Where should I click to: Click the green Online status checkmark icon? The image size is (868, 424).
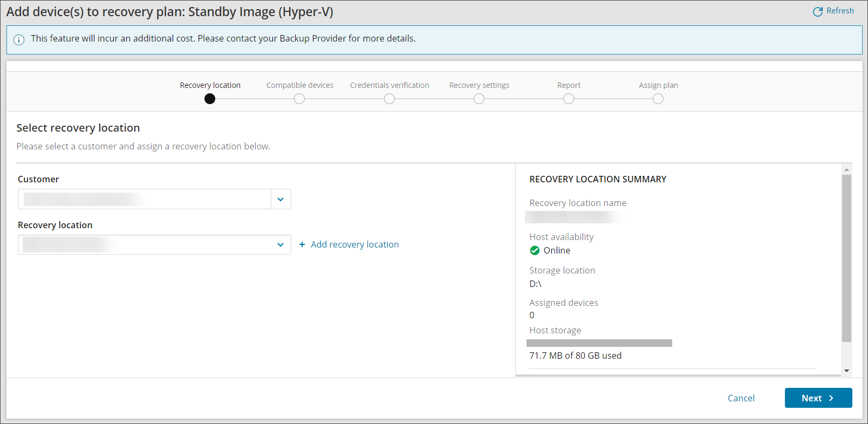[535, 250]
